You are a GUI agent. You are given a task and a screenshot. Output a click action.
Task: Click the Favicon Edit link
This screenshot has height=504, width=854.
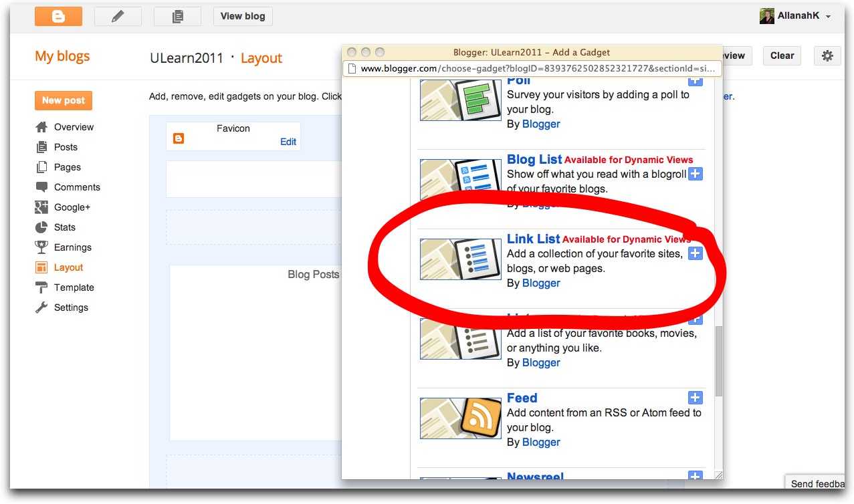288,142
